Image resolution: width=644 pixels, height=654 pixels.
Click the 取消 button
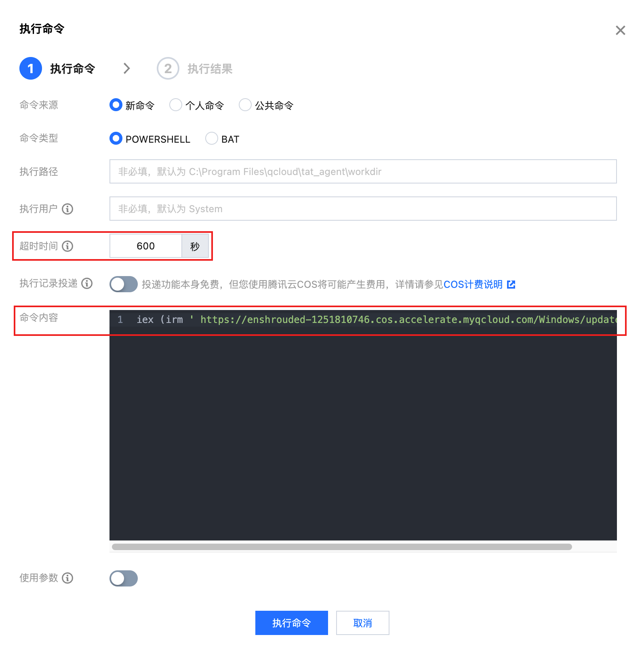pyautogui.click(x=363, y=623)
